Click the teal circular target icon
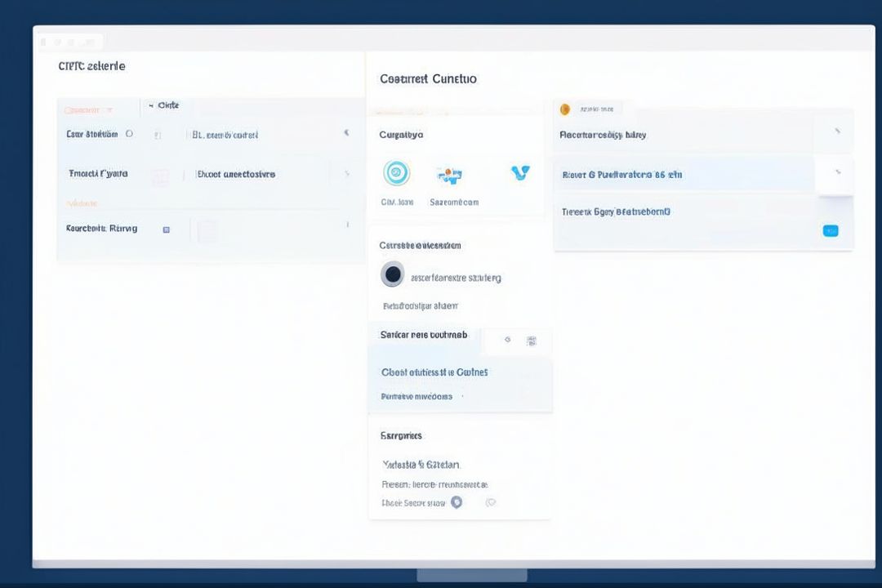882x588 pixels. click(397, 173)
